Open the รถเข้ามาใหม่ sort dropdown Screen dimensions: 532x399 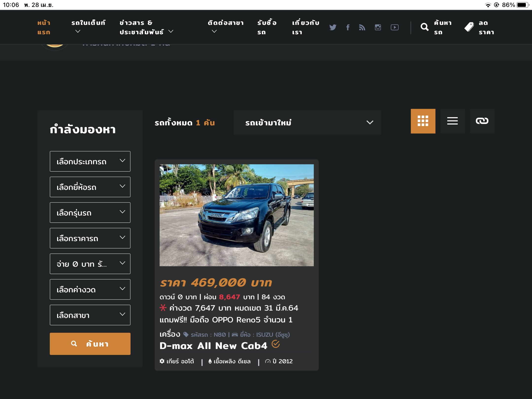[307, 122]
